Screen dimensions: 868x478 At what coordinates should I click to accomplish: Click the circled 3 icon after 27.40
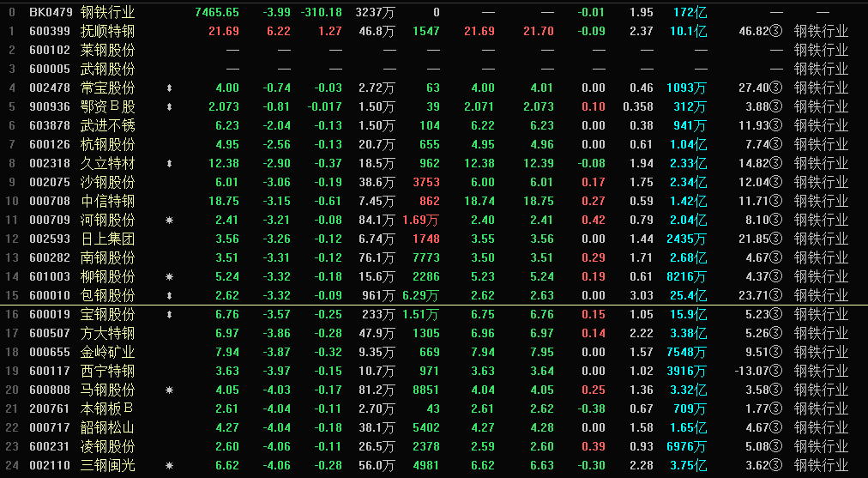[776, 88]
